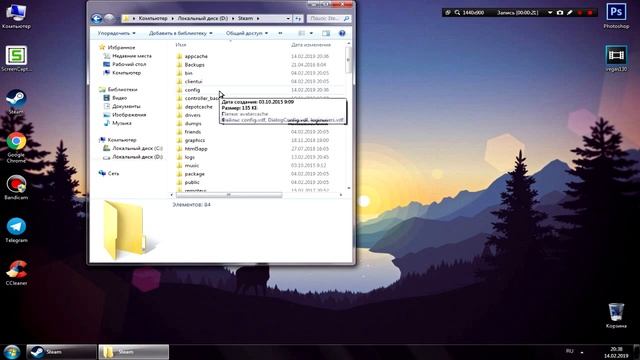Image resolution: width=640 pixels, height=360 pixels.
Task: Click the red stop recording button
Action: pyautogui.click(x=590, y=13)
